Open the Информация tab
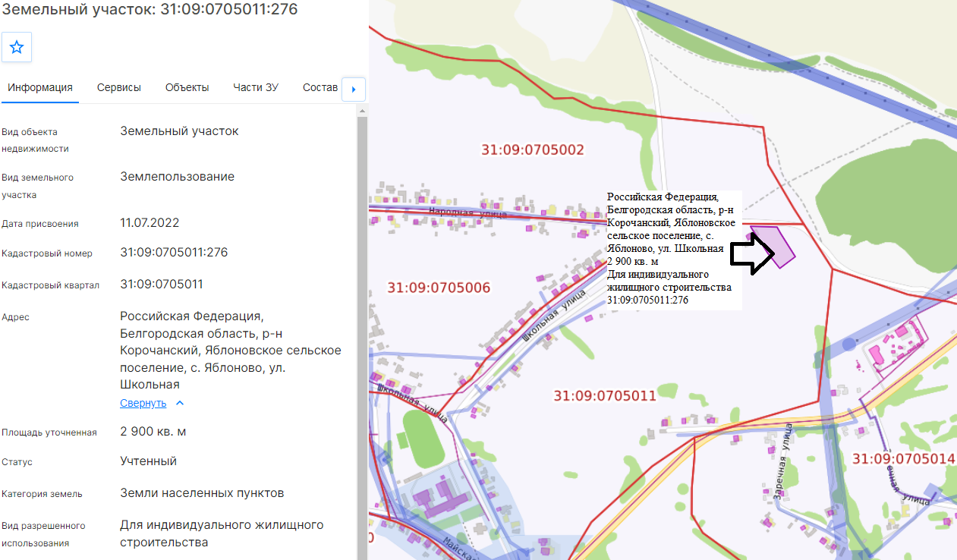 (x=40, y=87)
